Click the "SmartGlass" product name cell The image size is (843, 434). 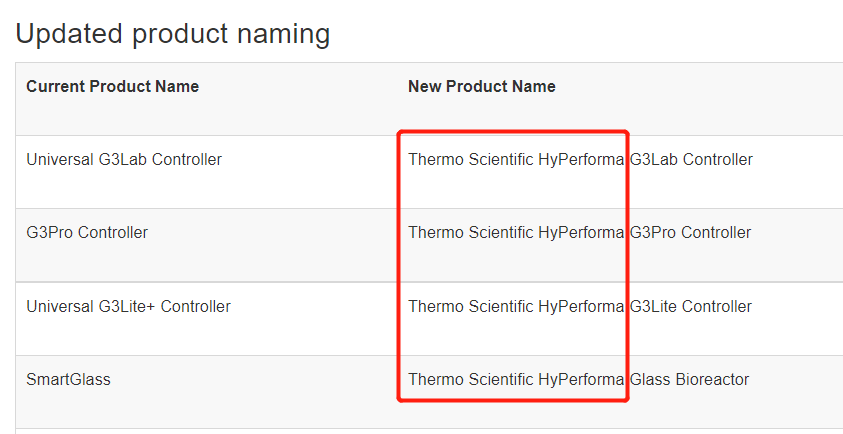coord(68,380)
